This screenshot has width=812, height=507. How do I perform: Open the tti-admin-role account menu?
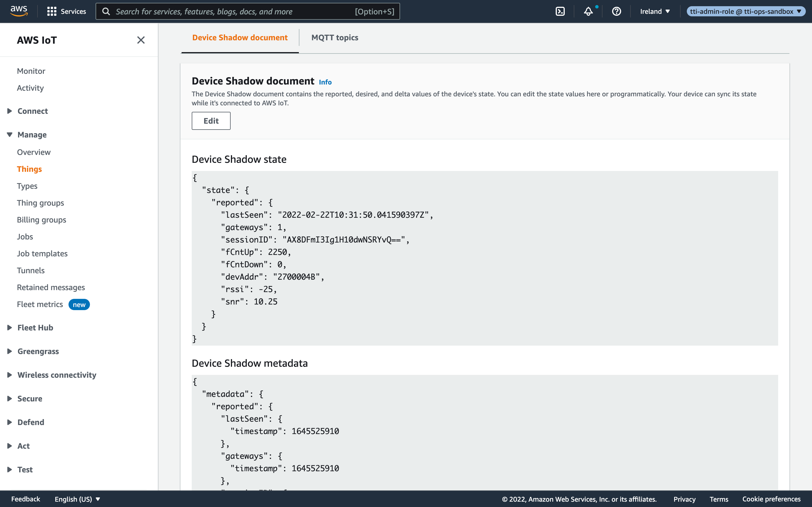(x=745, y=11)
